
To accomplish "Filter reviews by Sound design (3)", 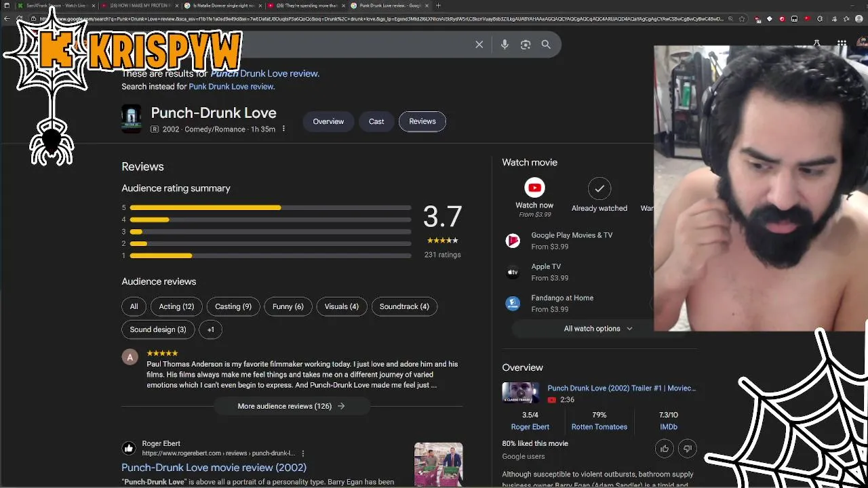I will point(158,329).
